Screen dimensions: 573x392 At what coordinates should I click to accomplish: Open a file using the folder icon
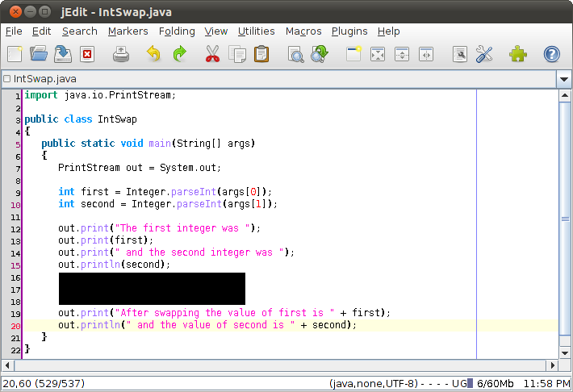(x=39, y=54)
